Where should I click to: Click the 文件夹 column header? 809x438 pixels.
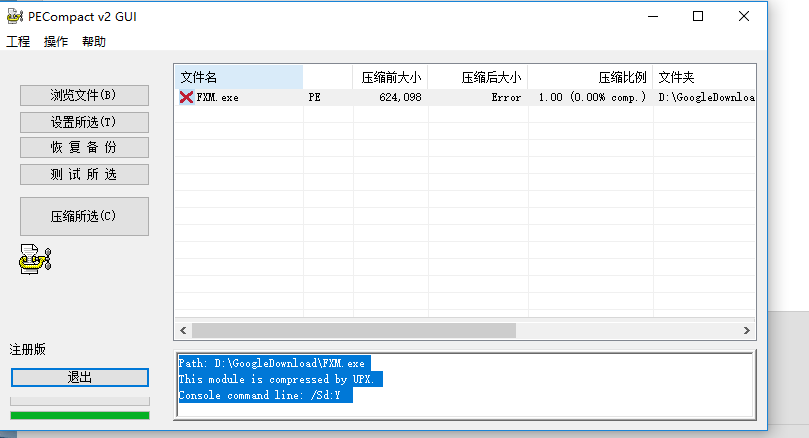[704, 77]
